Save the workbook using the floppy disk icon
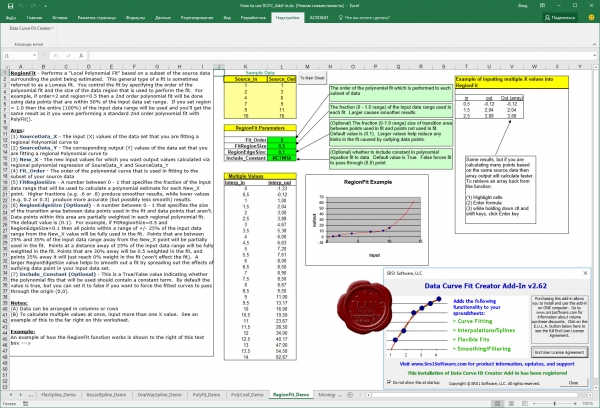 [10, 6]
